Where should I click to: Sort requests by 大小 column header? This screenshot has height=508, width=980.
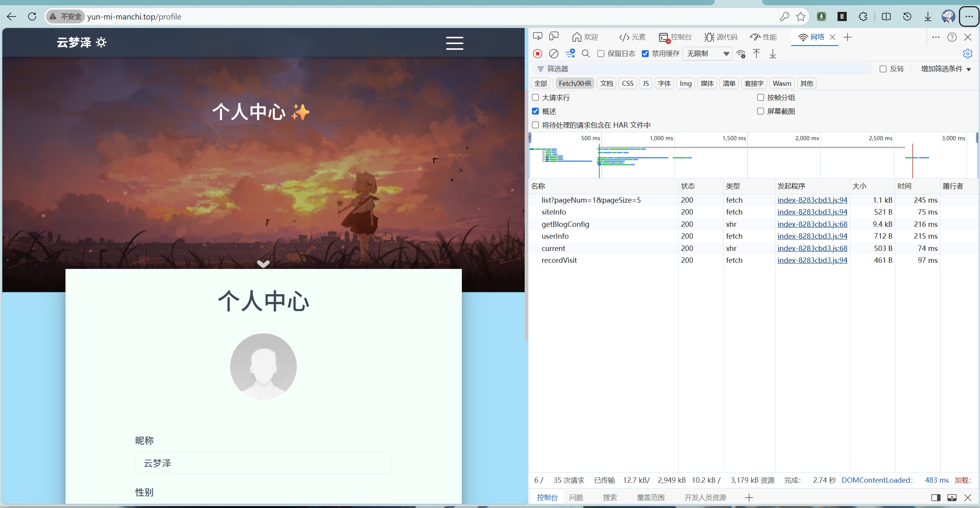[872, 186]
